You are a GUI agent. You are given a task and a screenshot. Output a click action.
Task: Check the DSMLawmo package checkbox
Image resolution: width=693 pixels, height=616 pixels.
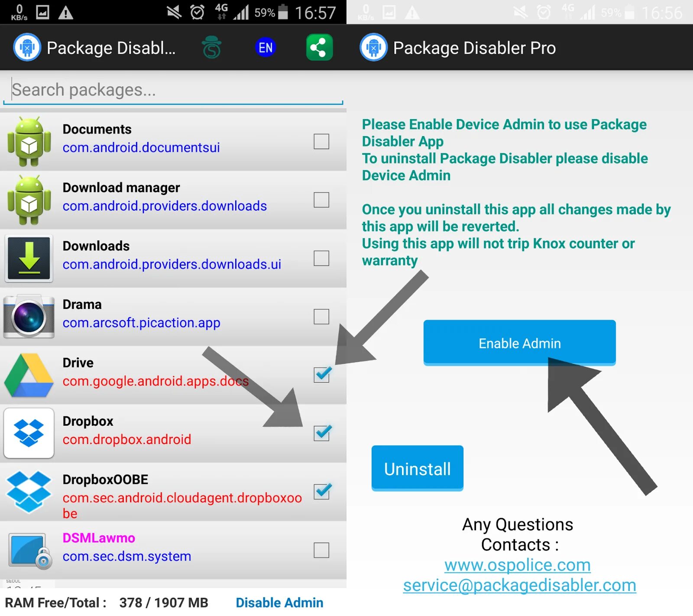tap(321, 550)
